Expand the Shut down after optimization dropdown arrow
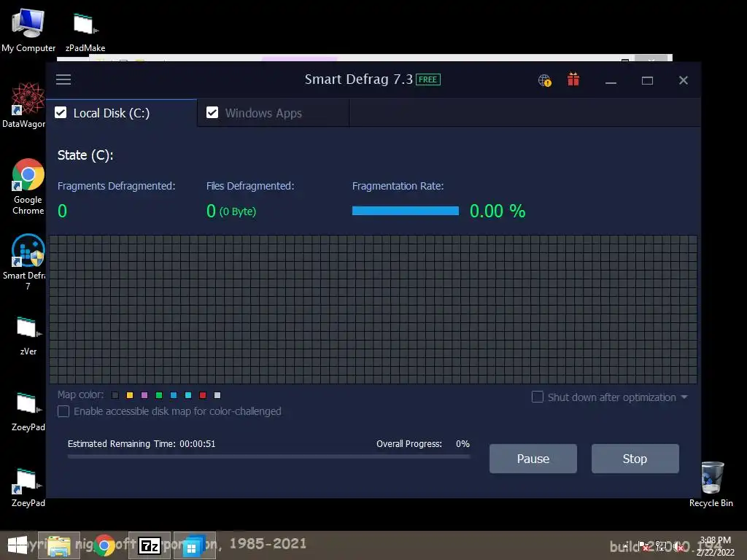Image resolution: width=747 pixels, height=560 pixels. [684, 397]
